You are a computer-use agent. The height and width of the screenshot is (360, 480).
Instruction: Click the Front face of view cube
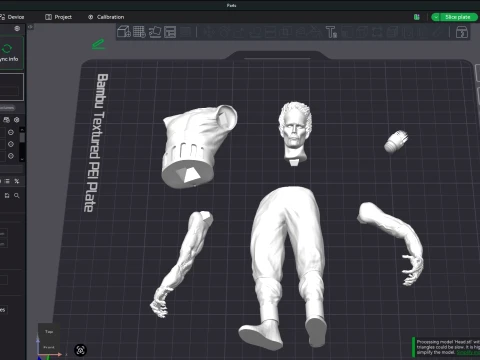49,347
